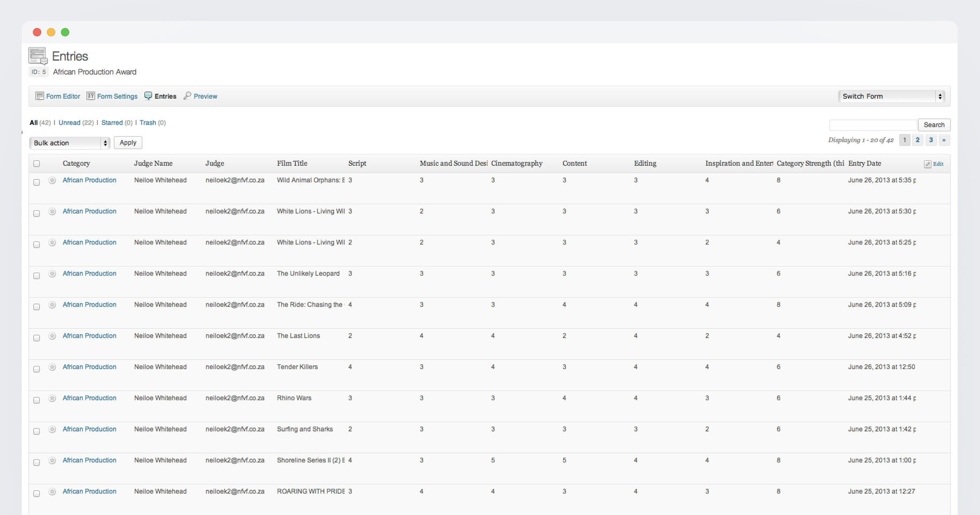Click the Film Title column header
The height and width of the screenshot is (515, 980).
click(x=292, y=163)
